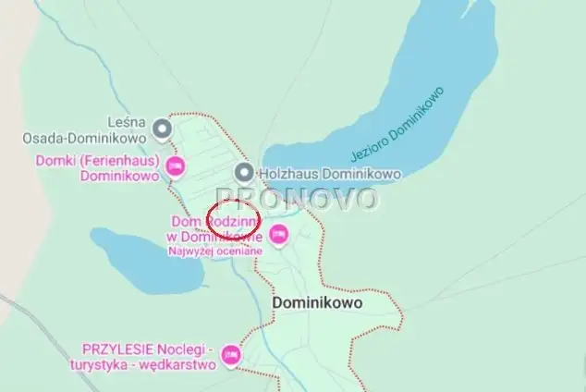
Task: Open the Holzhaus Dominikowo gray pin marker
Action: click(244, 173)
